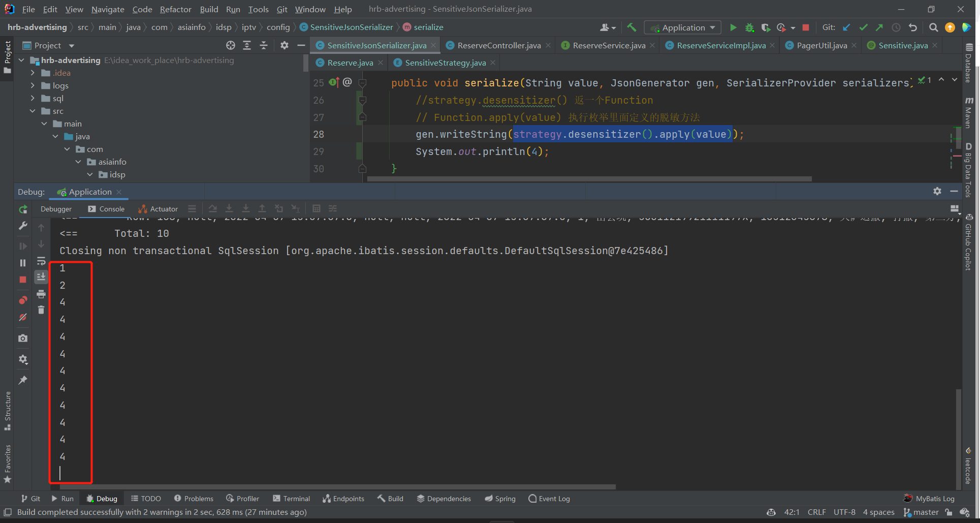
Task: Select opened file target icon in Project panel
Action: point(231,45)
